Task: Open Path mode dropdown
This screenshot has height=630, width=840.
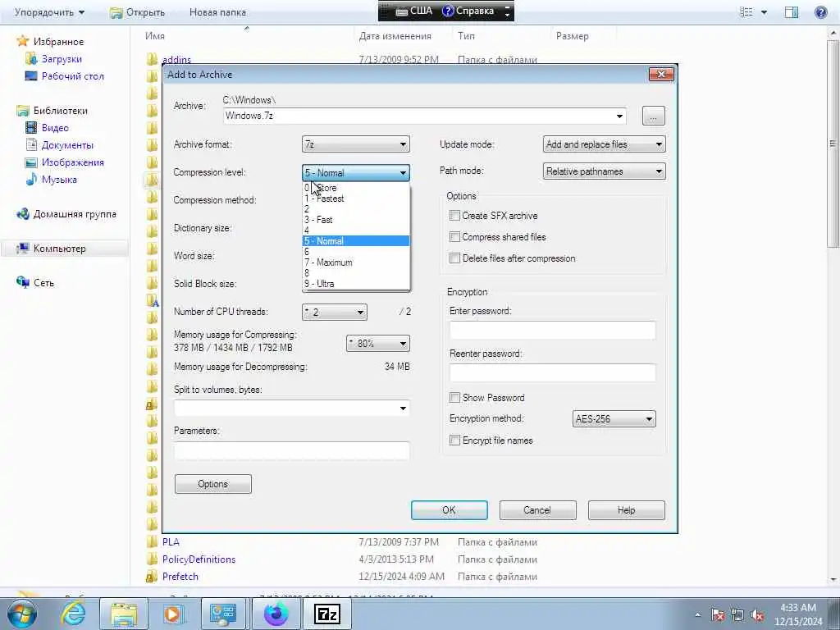Action: 605,171
